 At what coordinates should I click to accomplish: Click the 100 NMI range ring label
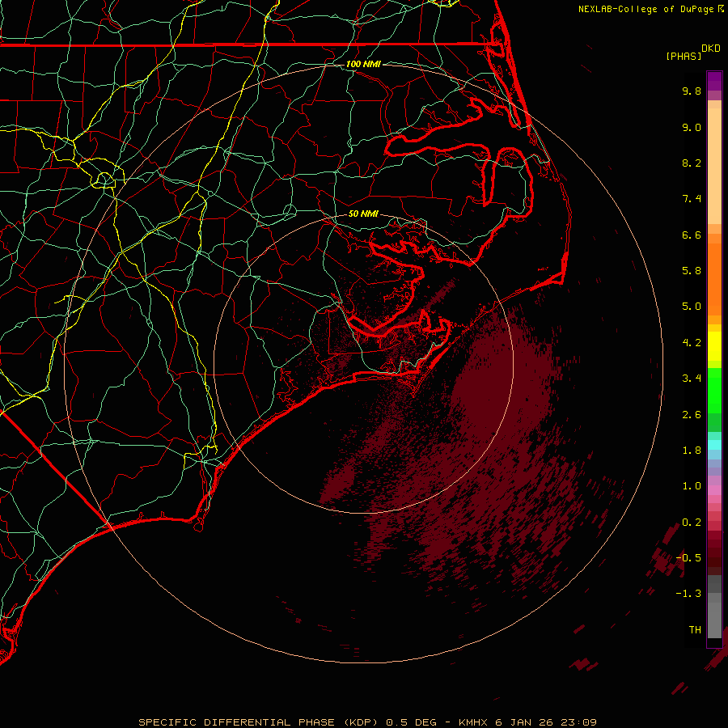coord(363,64)
